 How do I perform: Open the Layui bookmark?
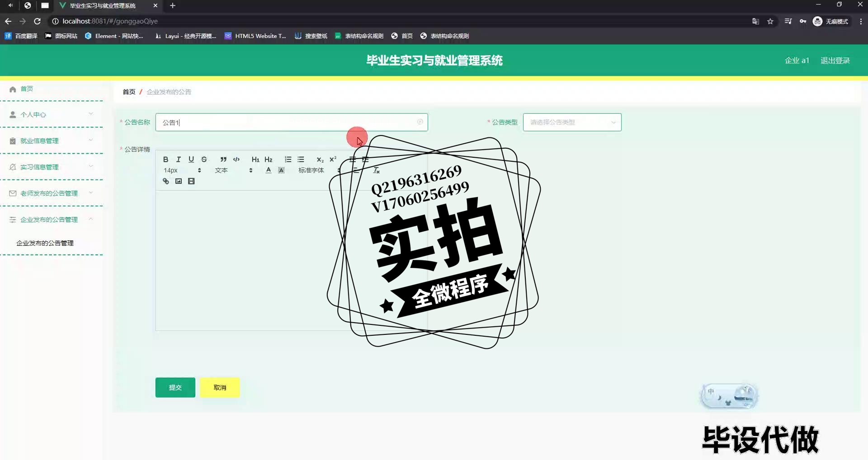(185, 36)
